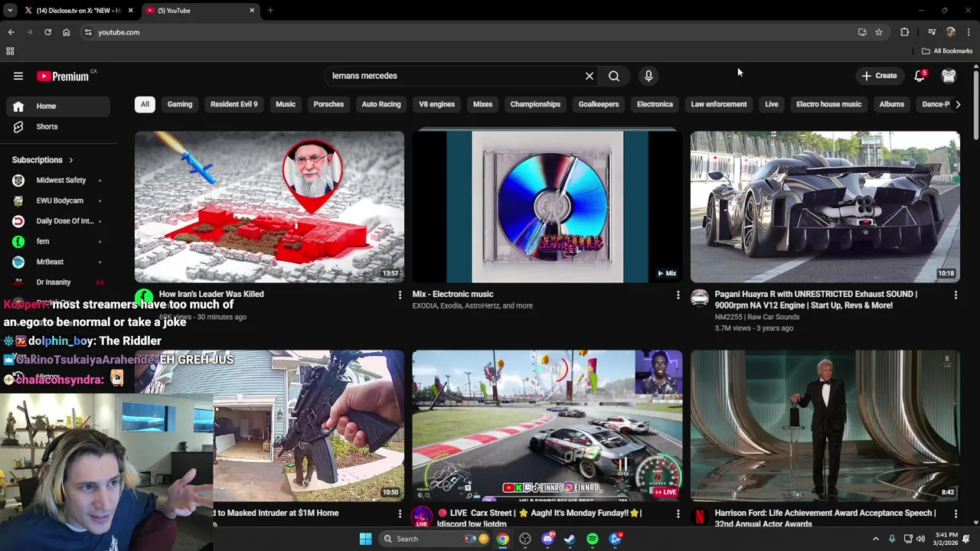The height and width of the screenshot is (551, 980).
Task: Open Steam from the taskbar
Action: [x=570, y=539]
